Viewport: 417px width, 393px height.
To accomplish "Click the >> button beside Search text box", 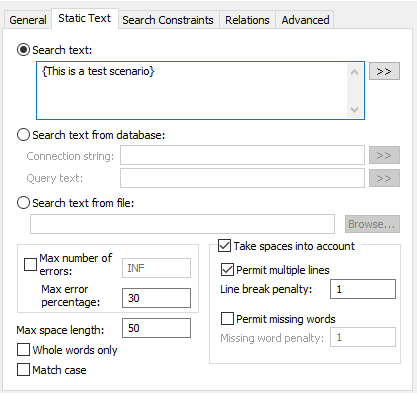I will 384,71.
